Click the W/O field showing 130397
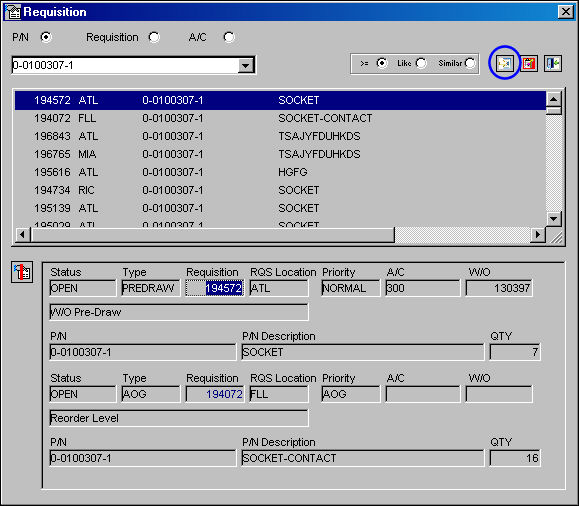The width and height of the screenshot is (579, 506). [499, 288]
